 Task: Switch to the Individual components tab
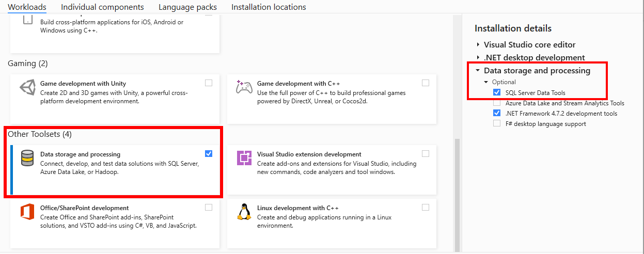click(102, 7)
